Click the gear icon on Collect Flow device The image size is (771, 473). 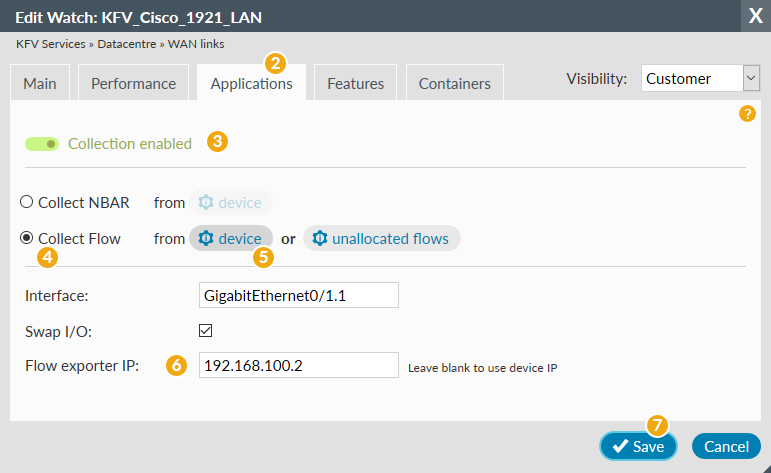[x=206, y=239]
